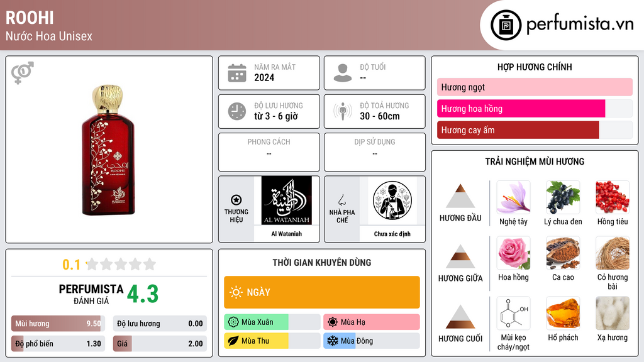Click the Al Wataniah brand name caption
644x362 pixels.
[x=287, y=234]
